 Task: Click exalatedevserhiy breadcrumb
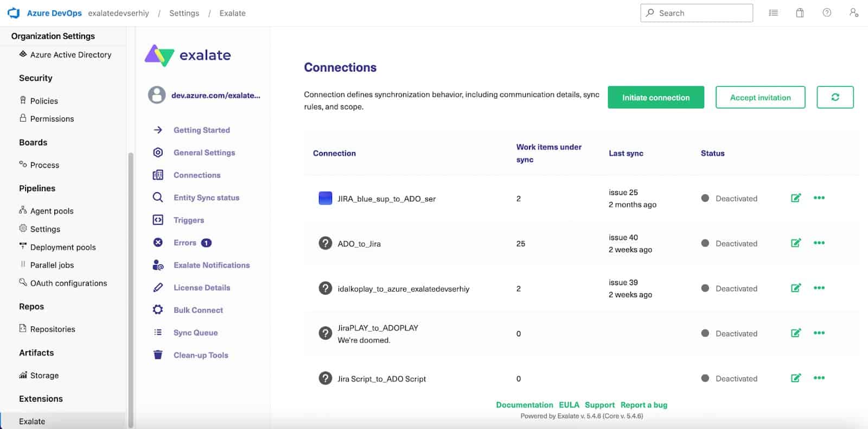[118, 13]
